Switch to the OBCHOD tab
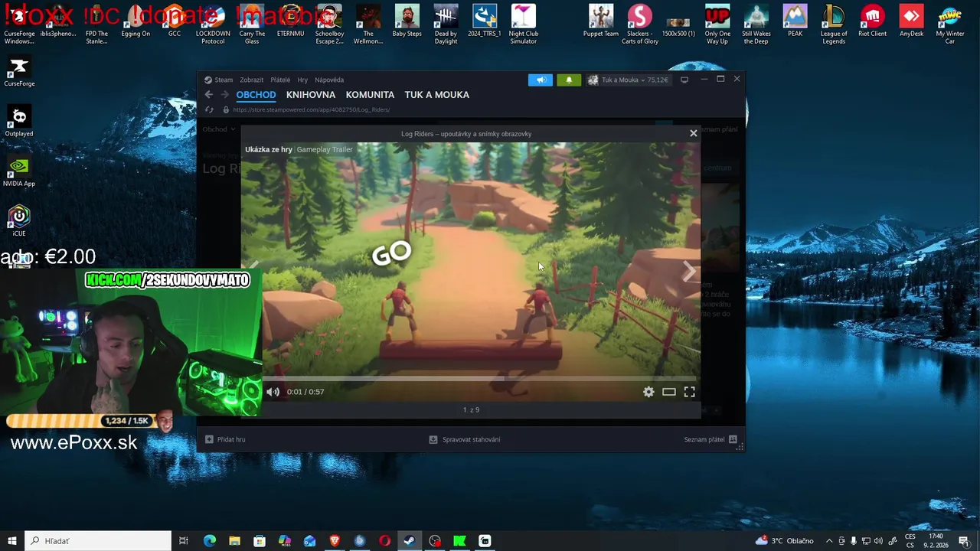The image size is (980, 551). tap(256, 95)
